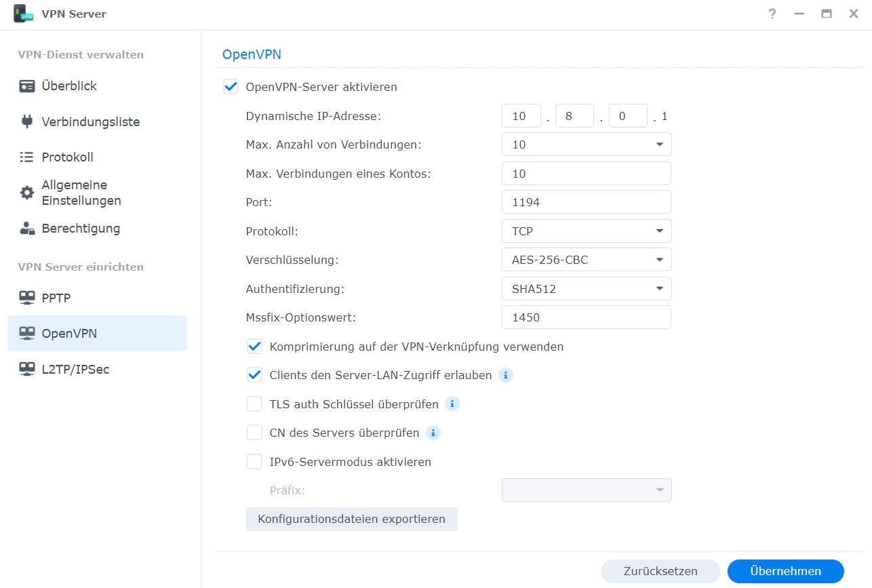The height and width of the screenshot is (588, 872).
Task: Uncheck Clients den Server-LAN-Zugriff erlauben
Action: point(254,375)
